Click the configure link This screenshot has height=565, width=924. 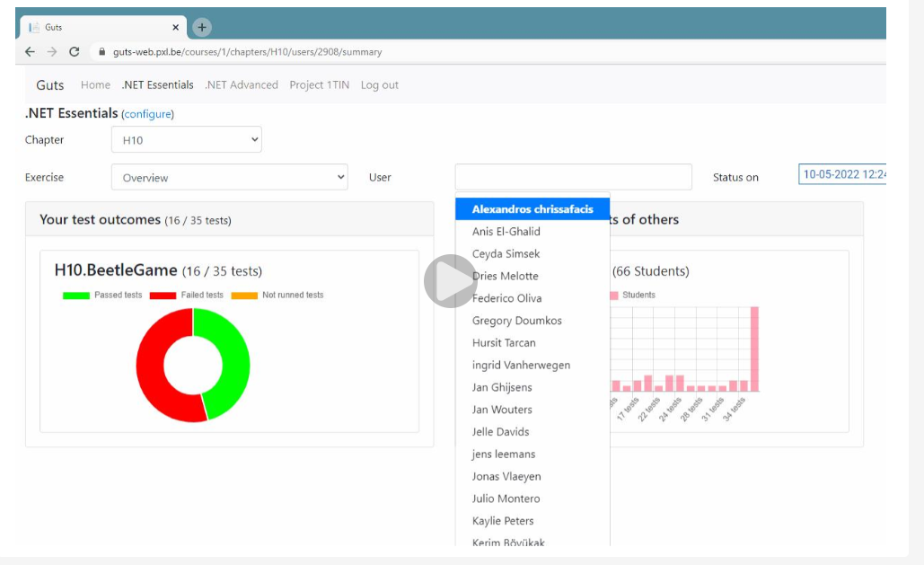[x=147, y=114]
